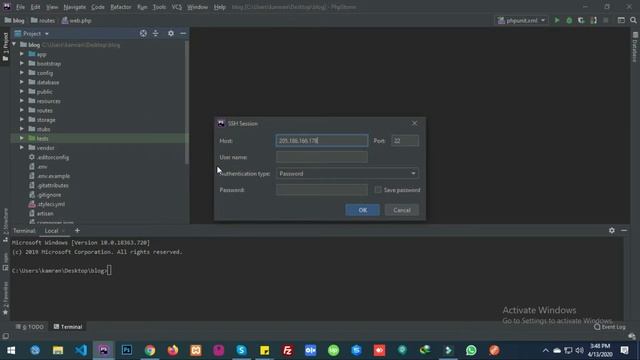Click web.php breadcrumb in navigation bar
Screen dimensions: 640x360
coord(76,20)
